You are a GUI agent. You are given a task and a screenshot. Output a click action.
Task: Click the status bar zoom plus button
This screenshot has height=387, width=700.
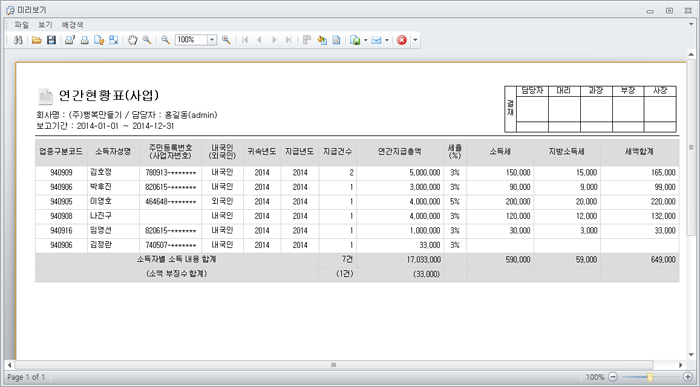(x=688, y=377)
